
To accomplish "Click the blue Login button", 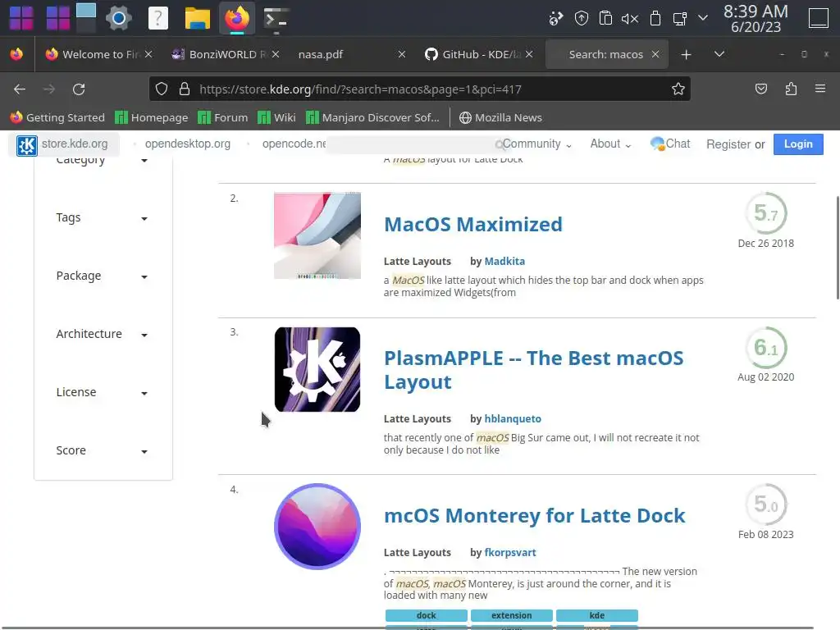I will coord(798,144).
